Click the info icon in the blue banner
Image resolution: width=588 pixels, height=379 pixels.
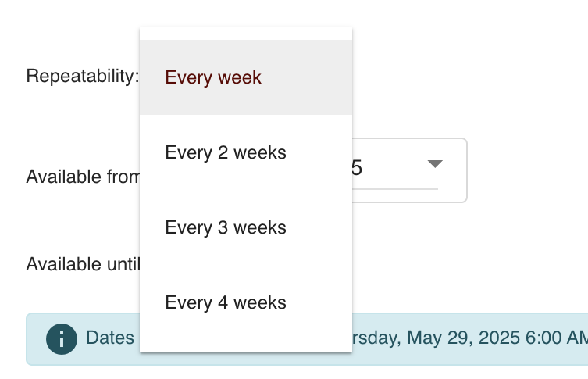point(62,339)
